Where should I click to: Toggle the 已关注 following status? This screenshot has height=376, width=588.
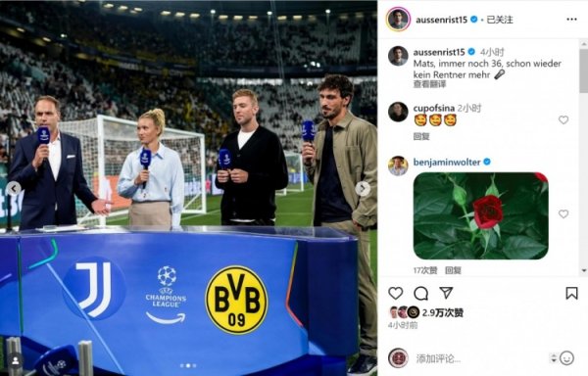(500, 20)
